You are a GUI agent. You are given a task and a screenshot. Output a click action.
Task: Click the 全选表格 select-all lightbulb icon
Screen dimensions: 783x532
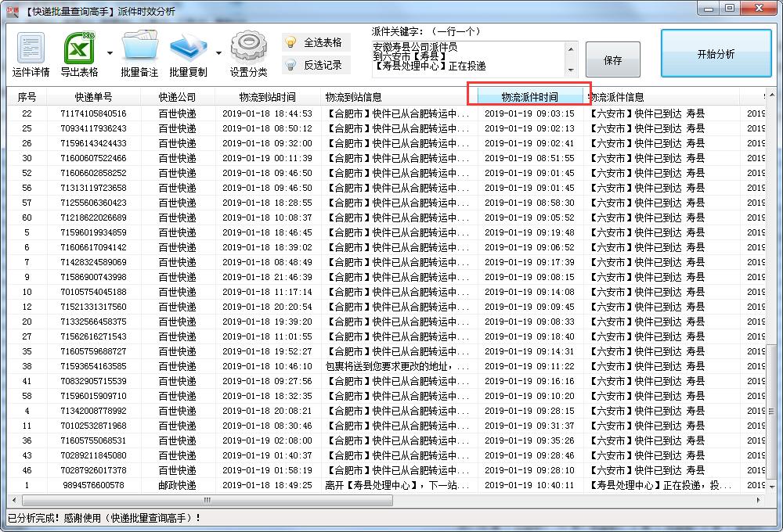(x=290, y=41)
